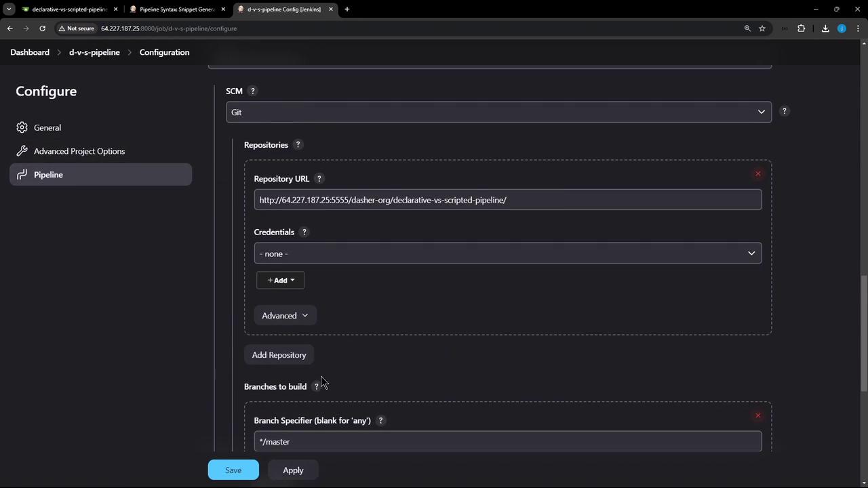Open help for Repository URL field
The width and height of the screenshot is (868, 488).
coord(319,179)
